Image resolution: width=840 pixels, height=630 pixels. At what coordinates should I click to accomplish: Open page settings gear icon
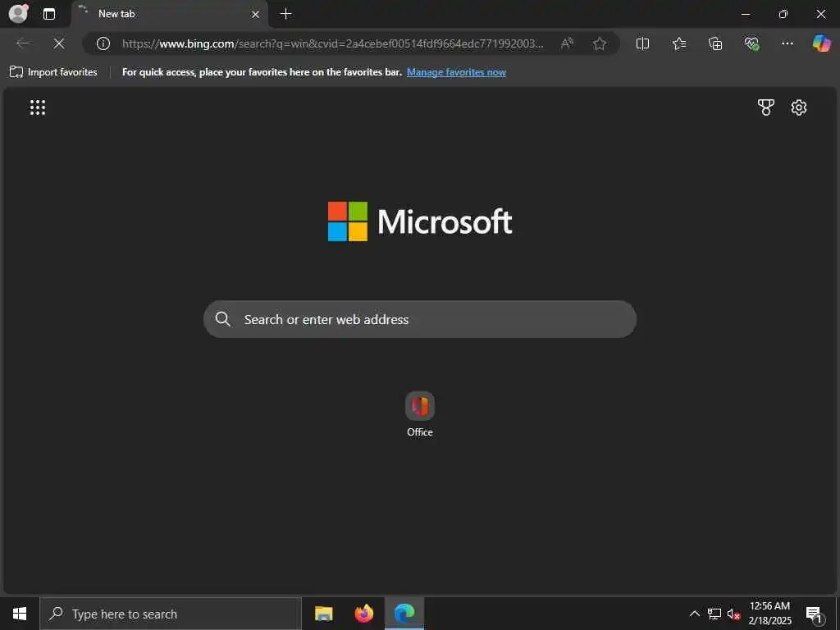click(x=799, y=107)
